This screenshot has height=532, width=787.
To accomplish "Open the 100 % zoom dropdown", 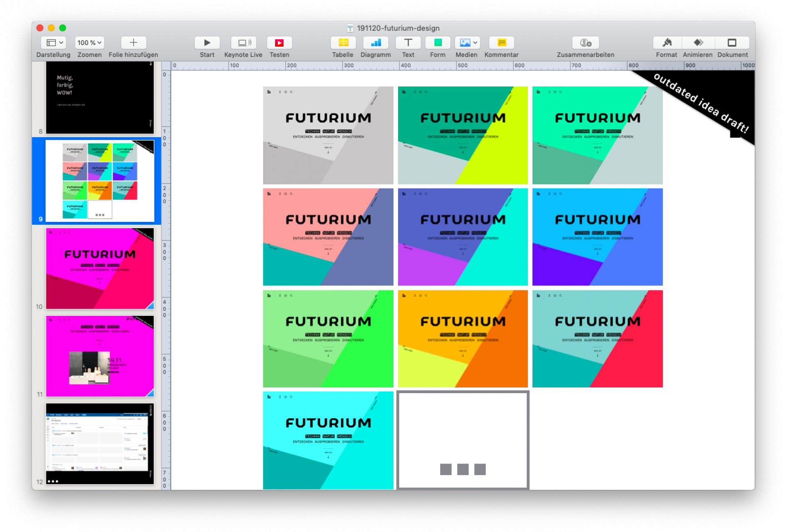I will point(89,43).
